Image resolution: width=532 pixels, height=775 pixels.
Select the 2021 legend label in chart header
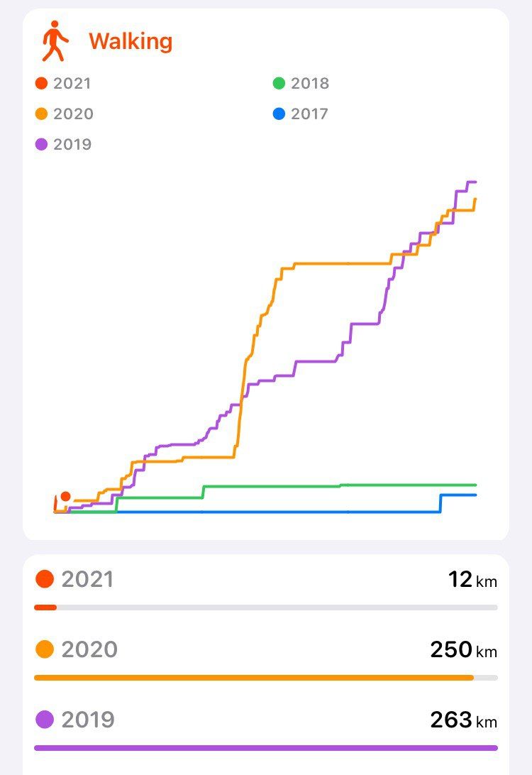point(72,83)
